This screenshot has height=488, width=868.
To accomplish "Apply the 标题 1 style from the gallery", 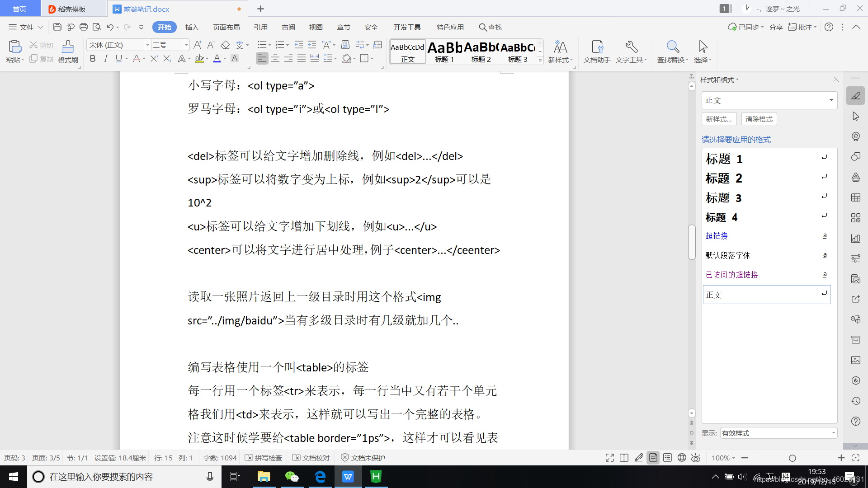I will (x=444, y=52).
